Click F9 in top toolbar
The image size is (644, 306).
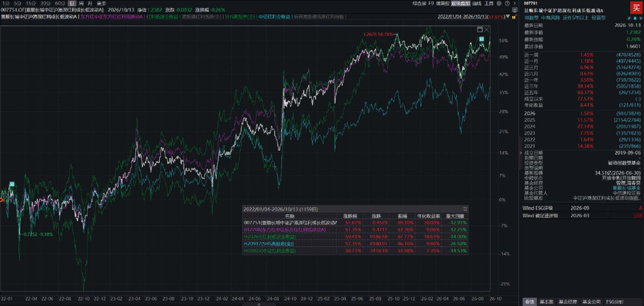(x=431, y=4)
